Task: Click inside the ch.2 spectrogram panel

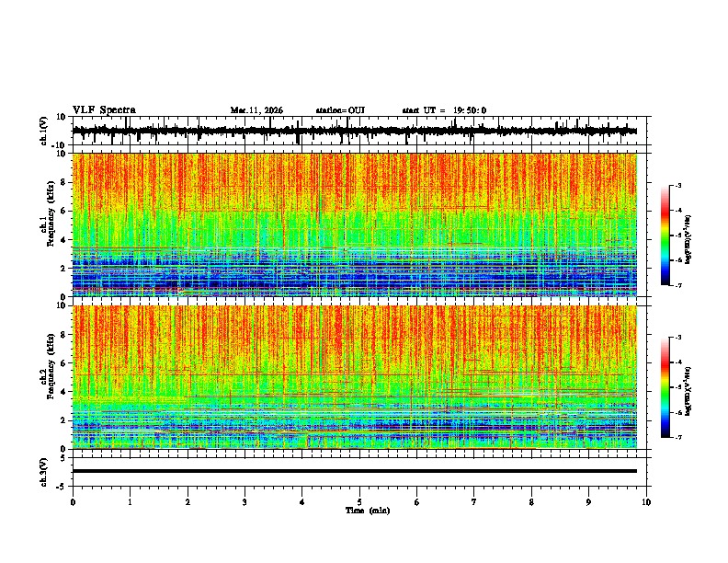Action: [355, 377]
